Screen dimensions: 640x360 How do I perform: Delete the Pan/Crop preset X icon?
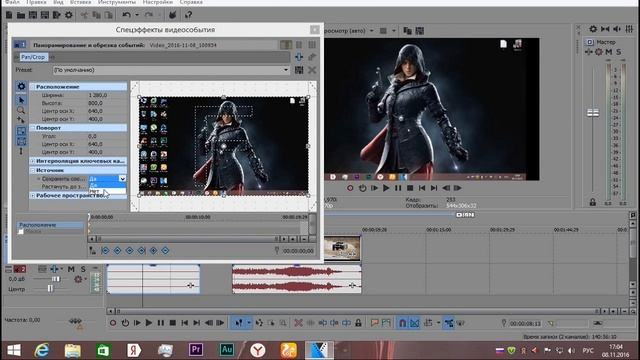click(312, 70)
